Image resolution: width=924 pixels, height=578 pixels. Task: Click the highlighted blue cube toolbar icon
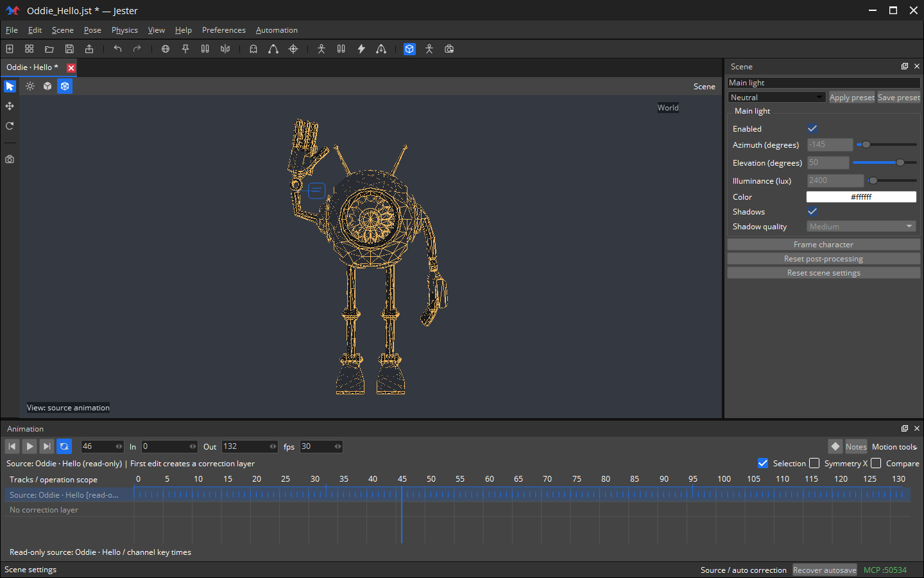coord(409,49)
